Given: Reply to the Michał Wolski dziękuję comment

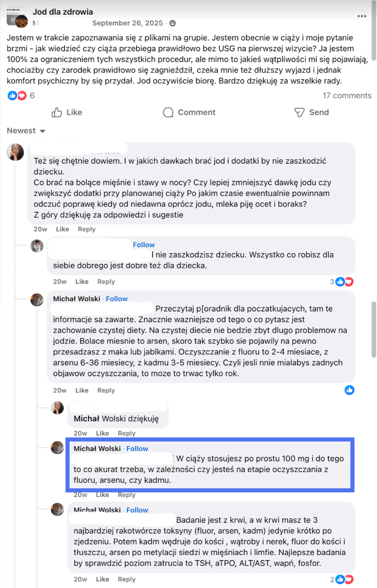Looking at the screenshot, I should pos(127,433).
